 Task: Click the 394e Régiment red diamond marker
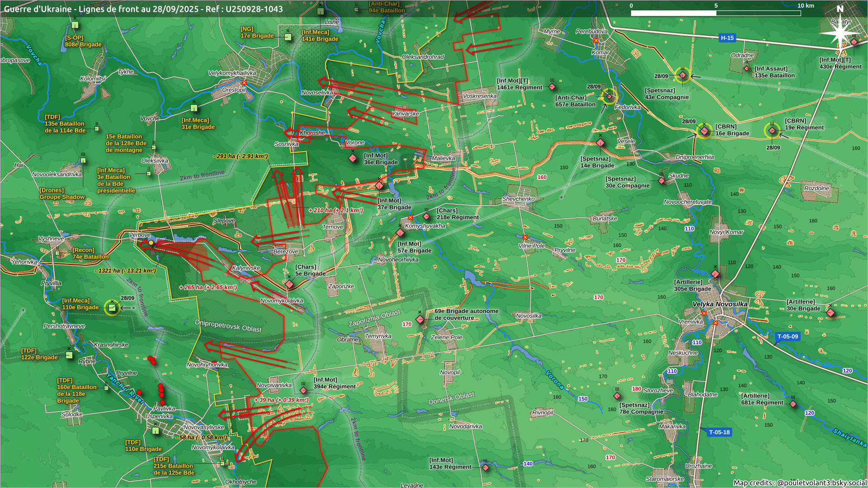pos(303,390)
